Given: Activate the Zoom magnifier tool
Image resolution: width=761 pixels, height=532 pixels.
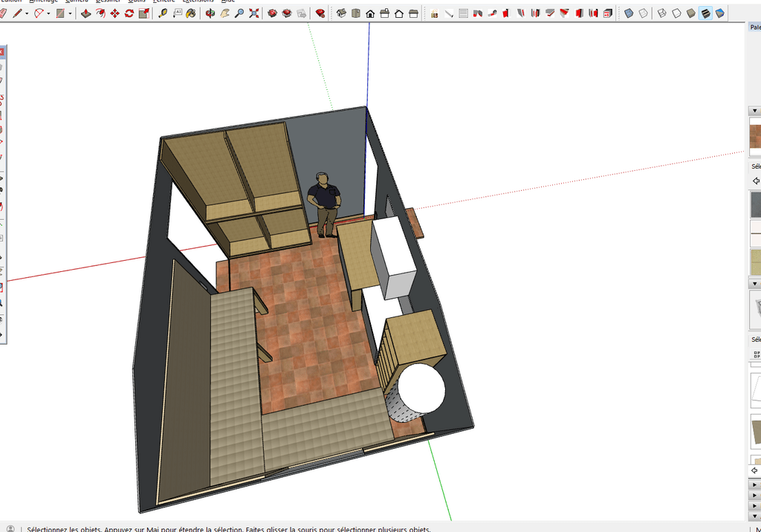Looking at the screenshot, I should [x=239, y=13].
